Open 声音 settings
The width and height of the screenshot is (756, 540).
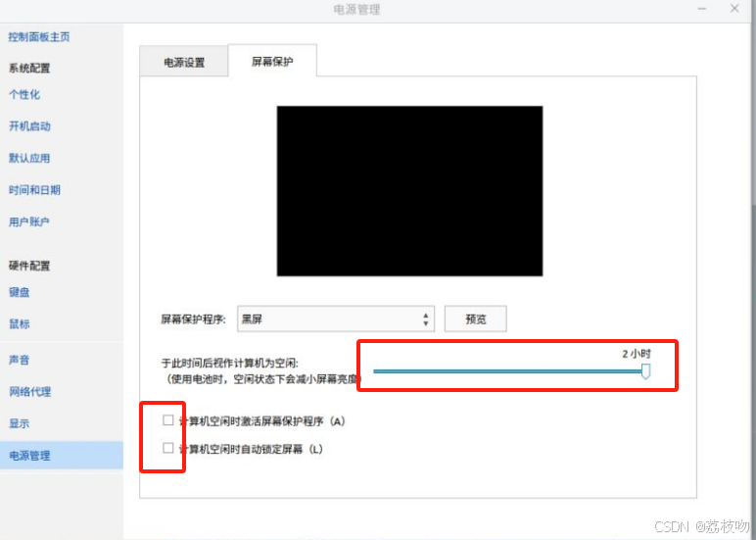point(20,360)
